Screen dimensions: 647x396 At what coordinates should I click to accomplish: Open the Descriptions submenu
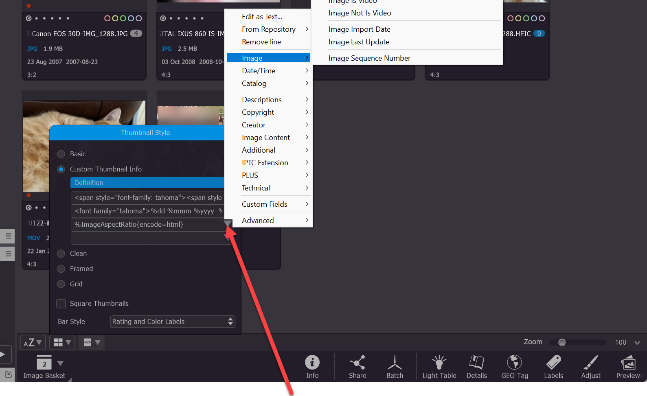coord(269,99)
